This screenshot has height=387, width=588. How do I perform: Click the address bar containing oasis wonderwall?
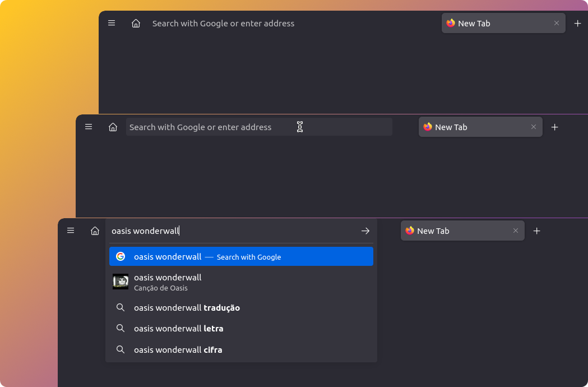233,231
